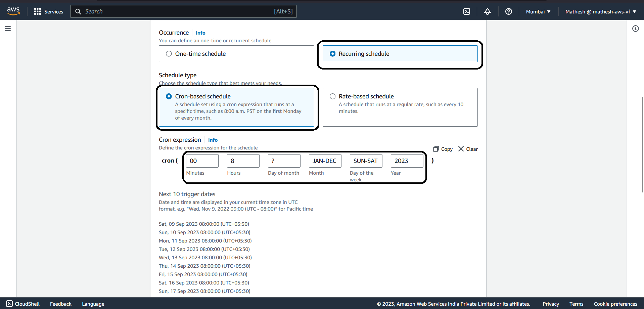Choose Rate-based schedule type

point(400,107)
